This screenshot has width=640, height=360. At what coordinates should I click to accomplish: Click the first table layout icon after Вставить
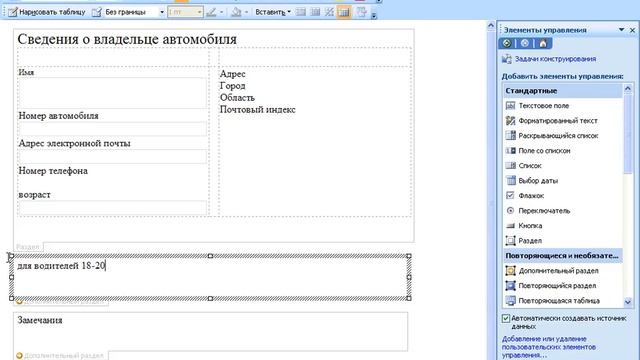click(301, 12)
